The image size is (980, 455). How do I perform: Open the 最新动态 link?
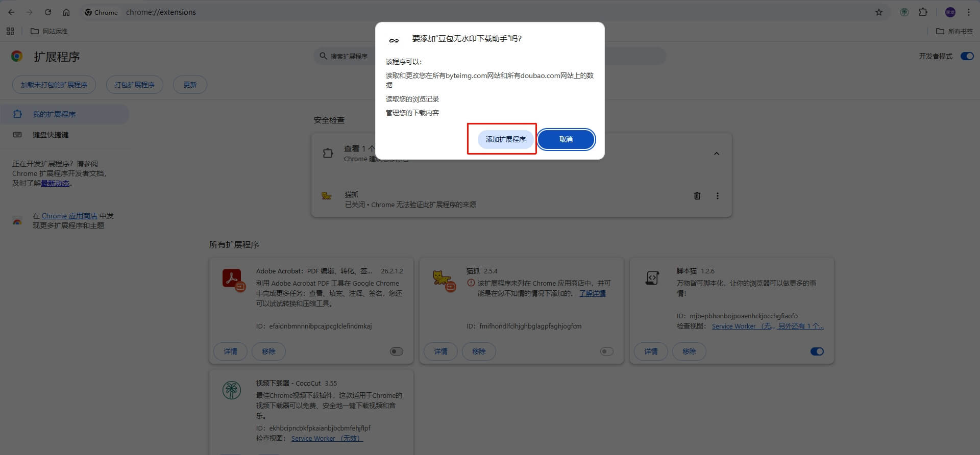pyautogui.click(x=55, y=183)
